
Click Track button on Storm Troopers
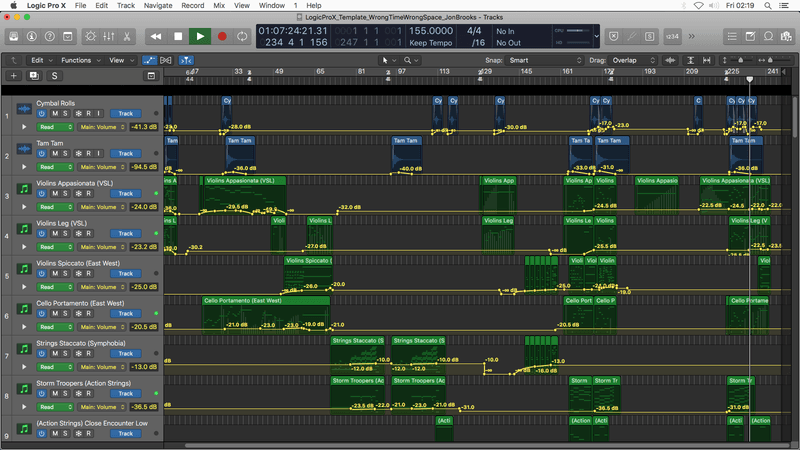click(x=126, y=393)
